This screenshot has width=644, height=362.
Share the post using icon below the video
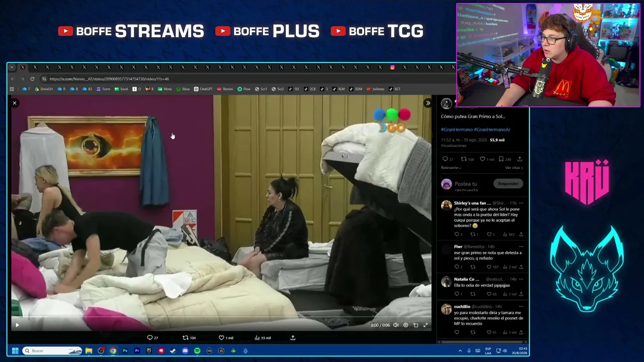293,338
